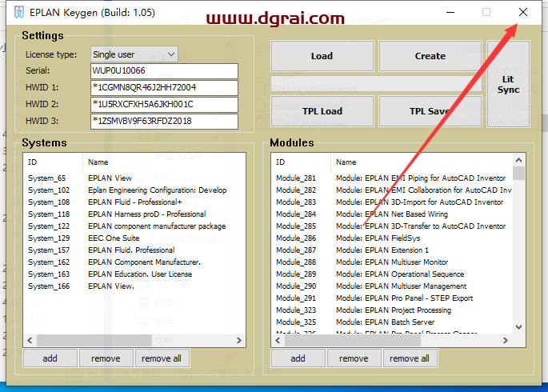Click Systems list scroll right arrow

(x=239, y=340)
